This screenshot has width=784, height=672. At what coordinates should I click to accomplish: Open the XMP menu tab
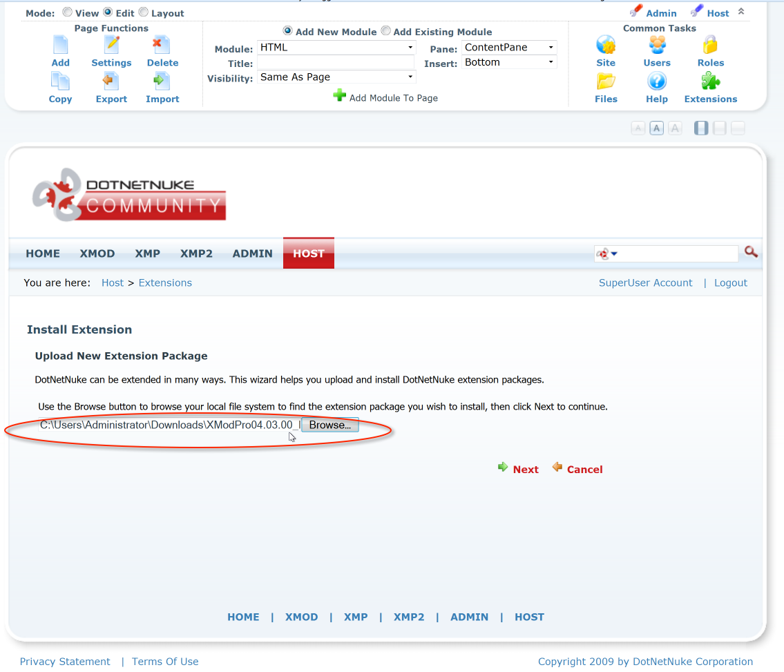click(148, 253)
